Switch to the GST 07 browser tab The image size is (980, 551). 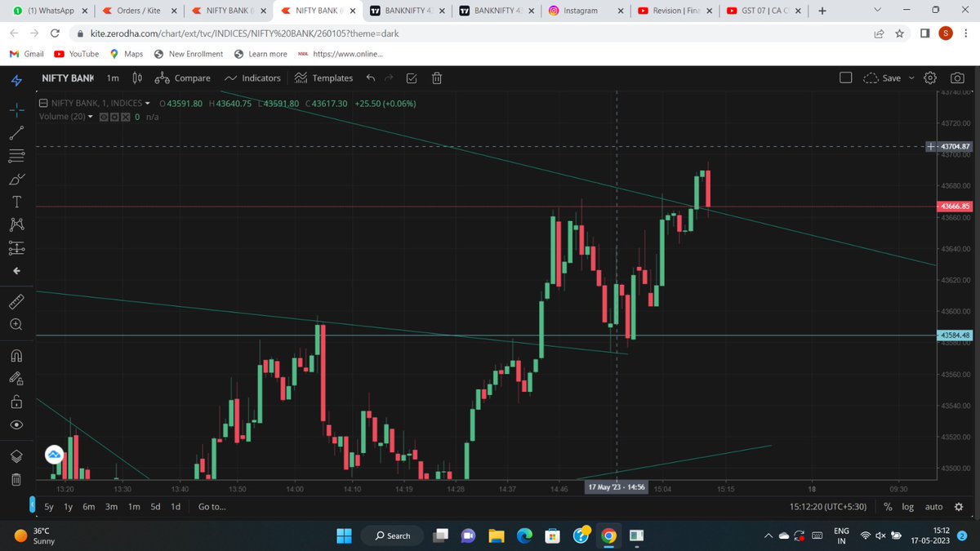point(764,11)
